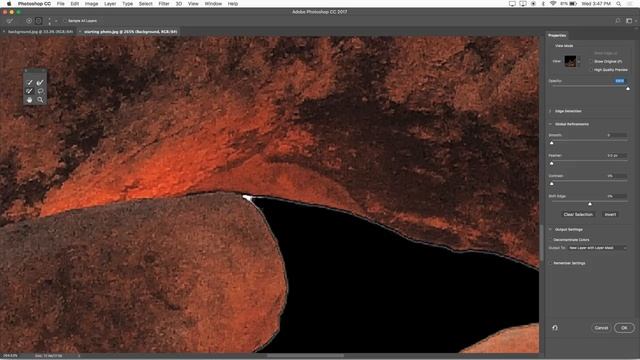Switch to the background.jpg document tab
Image resolution: width=640 pixels, height=360 pixels.
40,31
